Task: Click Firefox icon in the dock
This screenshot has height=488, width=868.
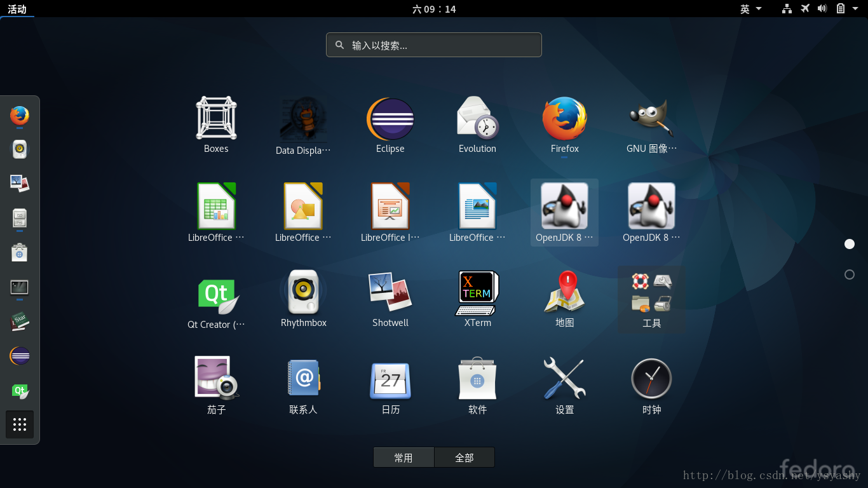Action: tap(20, 116)
